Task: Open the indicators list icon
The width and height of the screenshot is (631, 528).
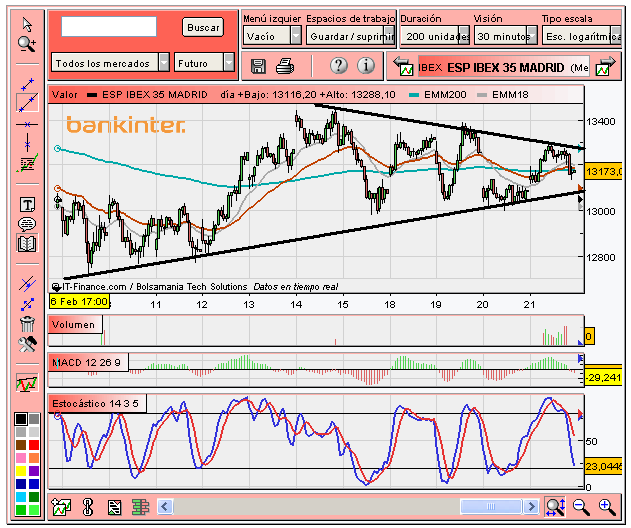Action: (114, 507)
